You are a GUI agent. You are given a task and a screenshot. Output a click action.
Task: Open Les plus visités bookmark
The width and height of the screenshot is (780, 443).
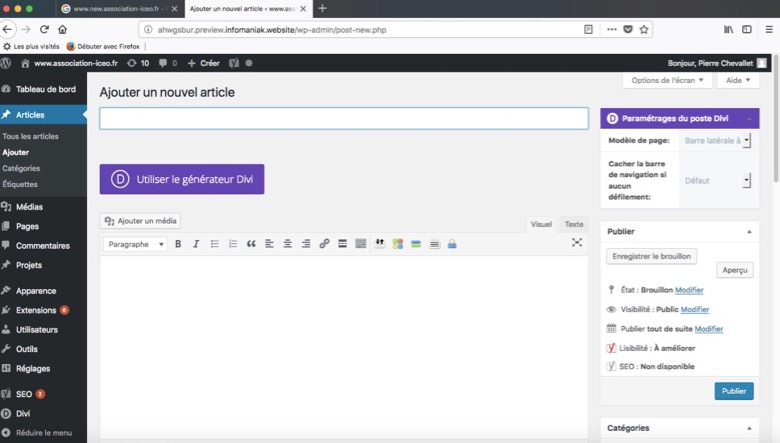coord(31,46)
